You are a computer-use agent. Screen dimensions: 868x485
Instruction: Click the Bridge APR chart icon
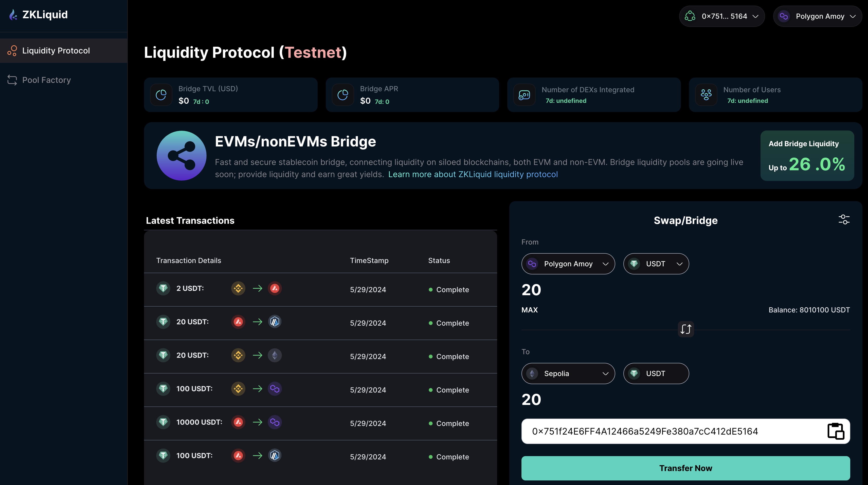pos(343,95)
